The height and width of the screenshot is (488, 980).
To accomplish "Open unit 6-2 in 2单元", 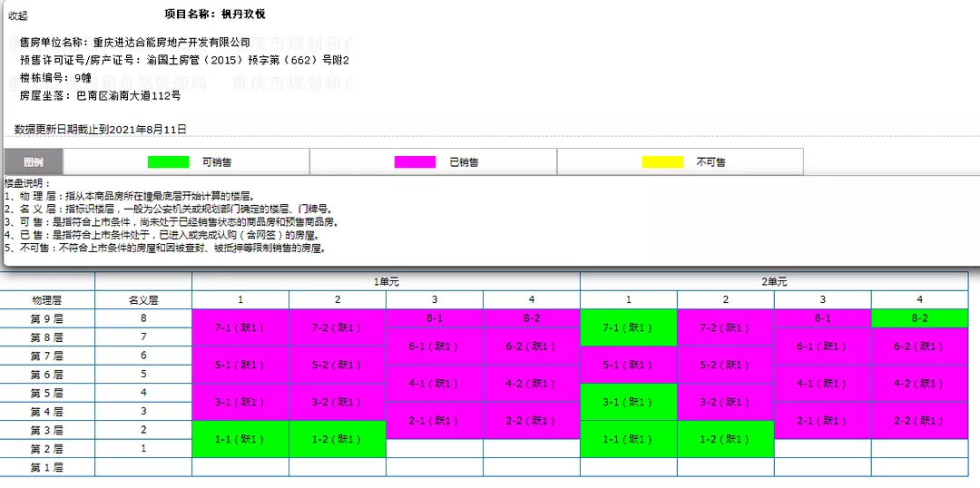I will [x=919, y=346].
